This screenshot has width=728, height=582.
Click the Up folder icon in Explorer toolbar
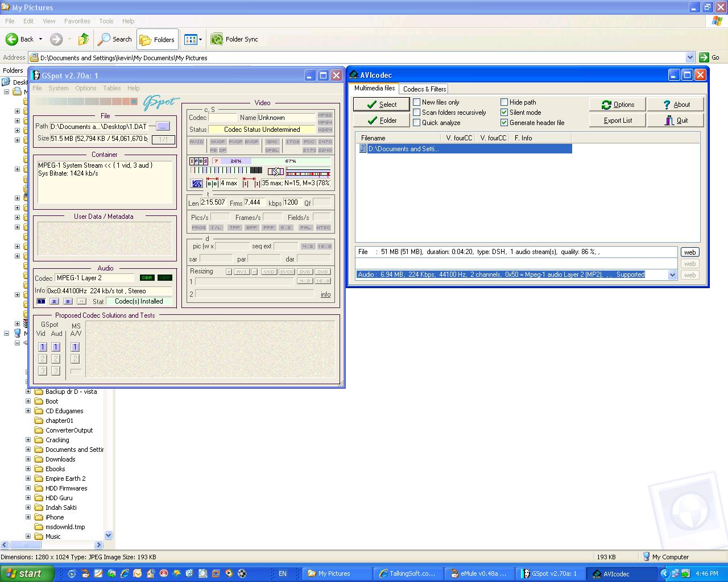(83, 39)
